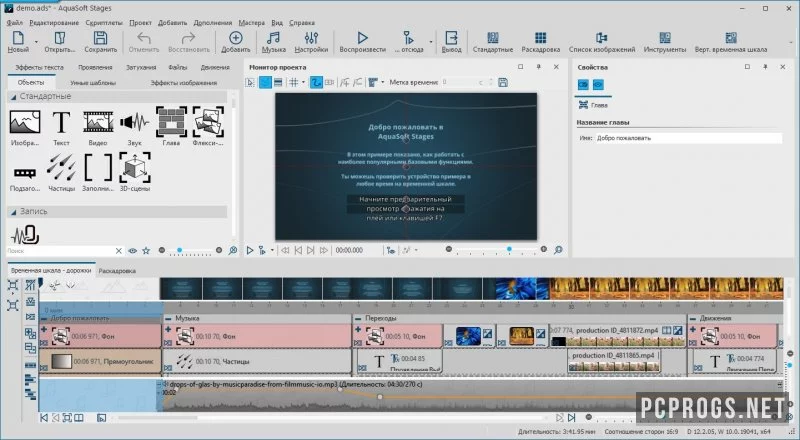
Task: Select the production ID_4811872.mp4 clip
Action: point(617,336)
